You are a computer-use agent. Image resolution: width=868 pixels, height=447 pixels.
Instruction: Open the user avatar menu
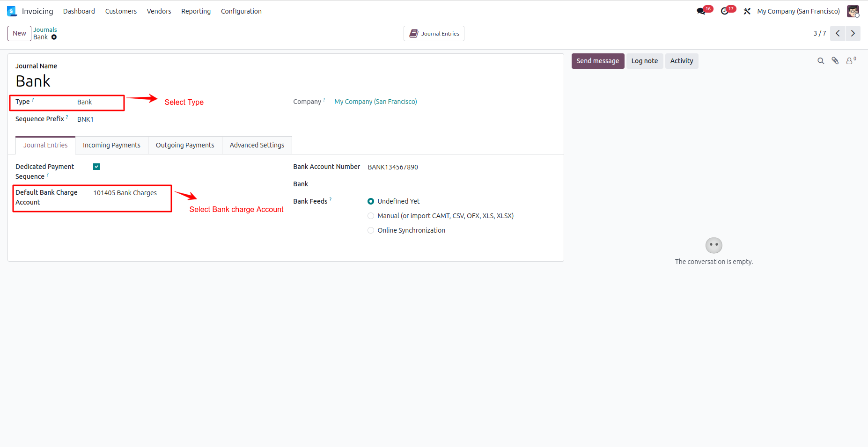853,11
